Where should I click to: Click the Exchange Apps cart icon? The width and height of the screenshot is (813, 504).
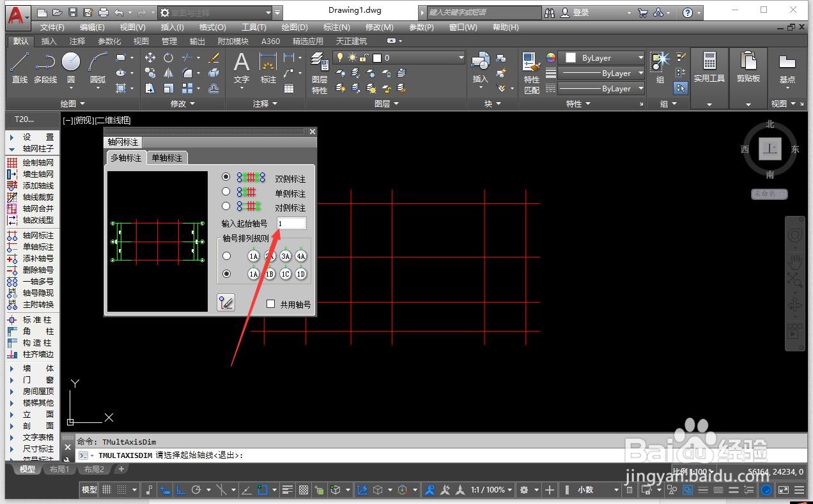click(643, 12)
